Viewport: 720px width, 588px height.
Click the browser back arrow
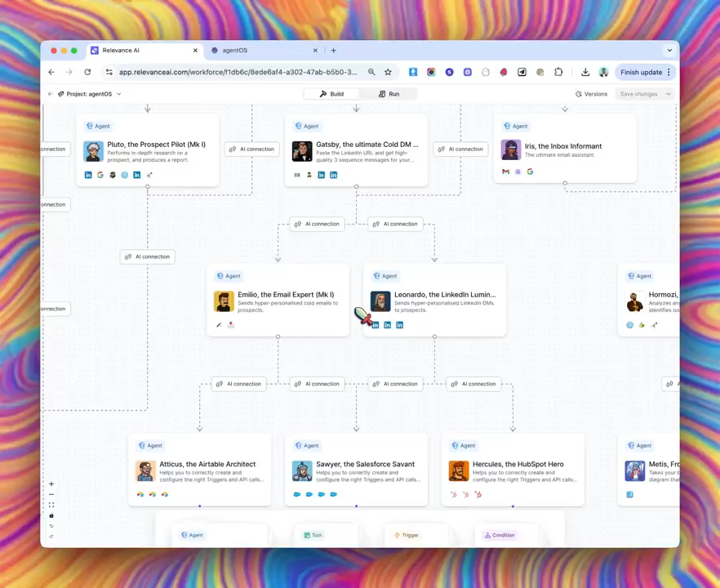point(51,72)
